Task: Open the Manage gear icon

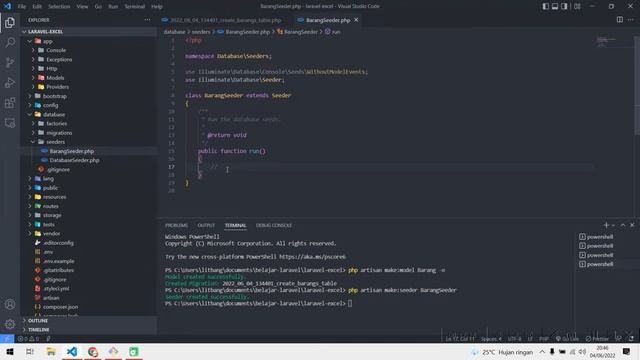Action: coord(10,324)
